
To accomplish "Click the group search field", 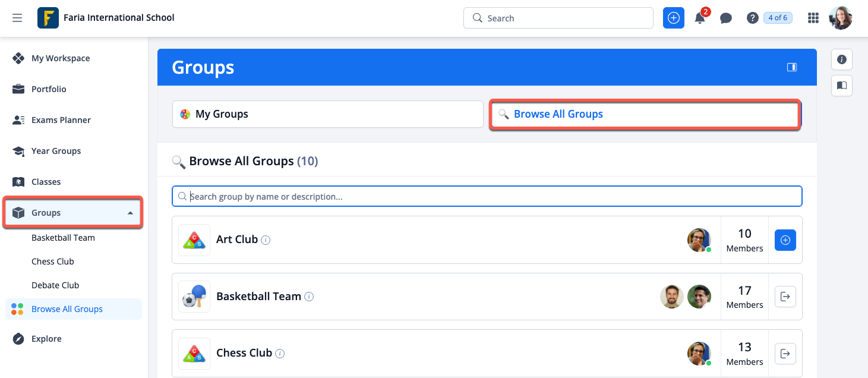I will 487,196.
